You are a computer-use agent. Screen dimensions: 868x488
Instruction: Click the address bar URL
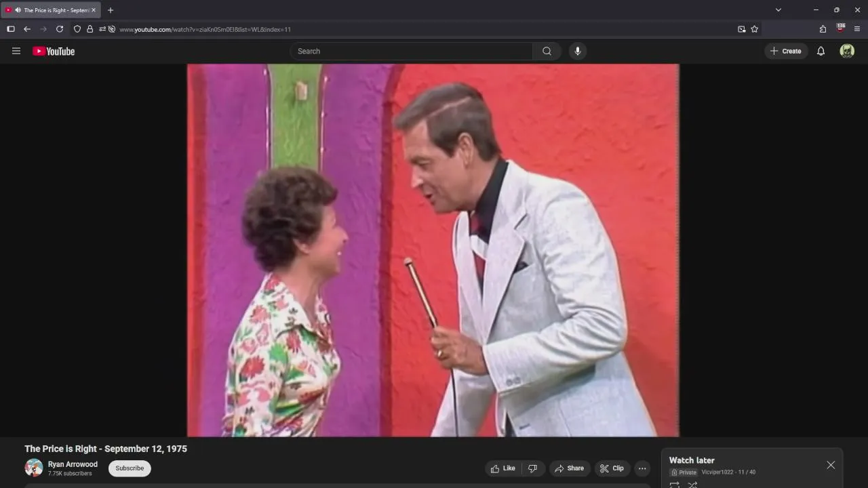(x=205, y=29)
